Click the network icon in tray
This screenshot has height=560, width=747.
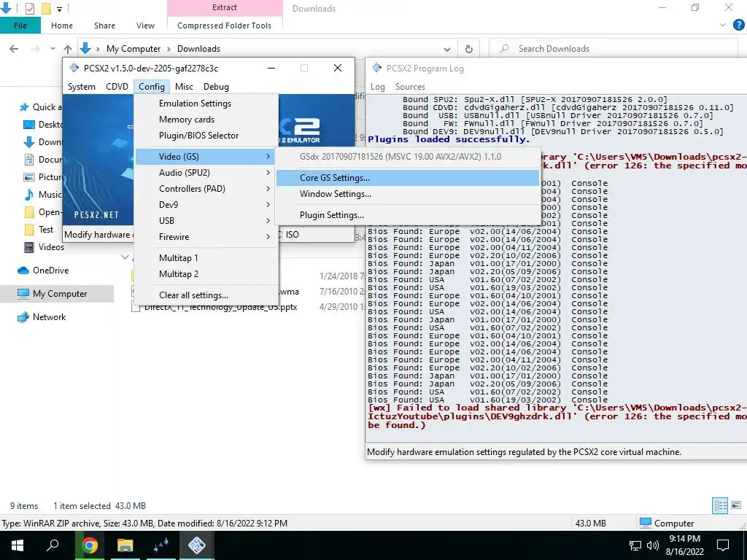(635, 545)
